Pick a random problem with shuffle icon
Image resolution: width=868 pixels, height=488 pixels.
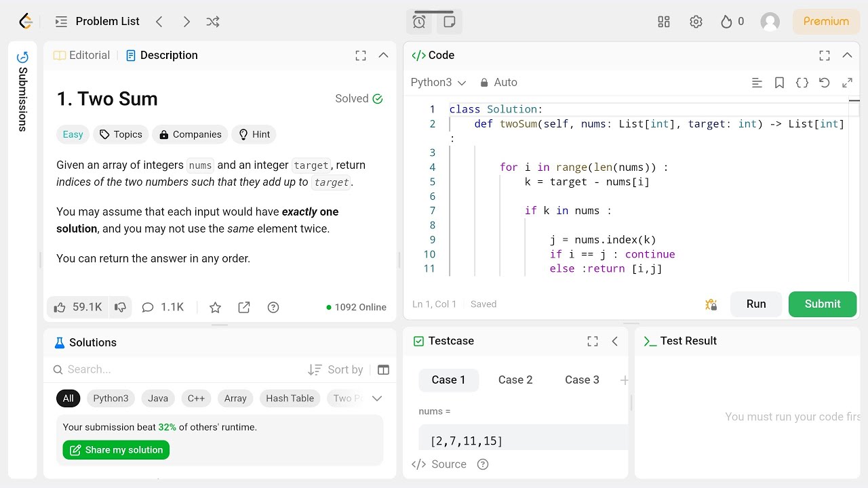click(x=213, y=22)
